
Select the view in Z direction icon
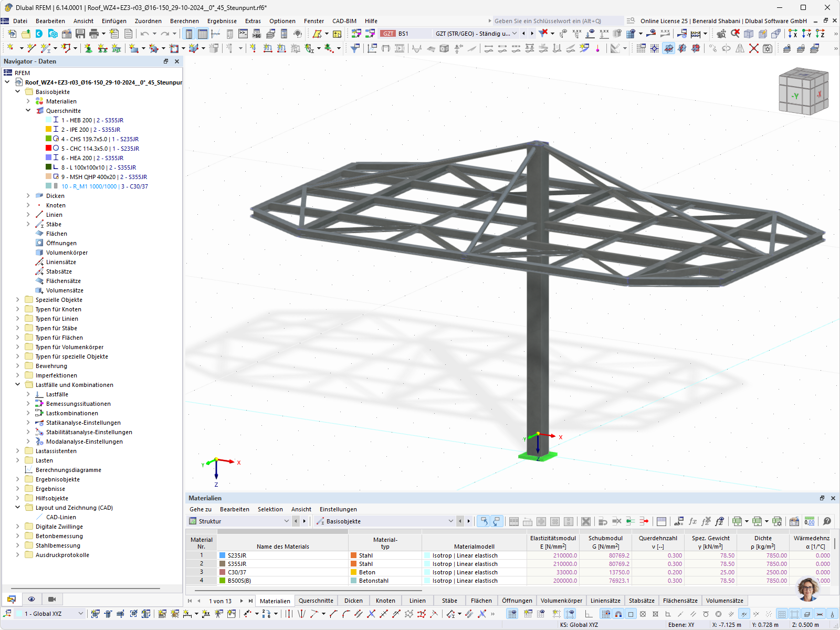pos(821,34)
